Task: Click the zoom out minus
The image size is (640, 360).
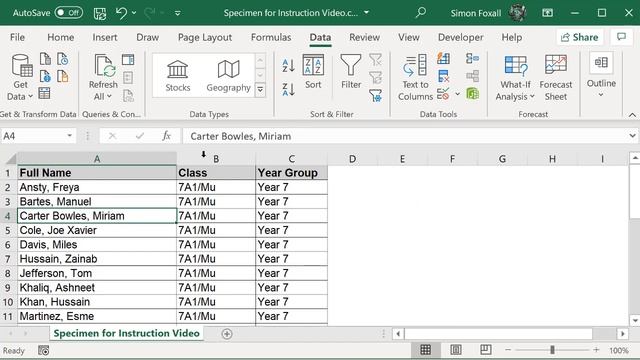Action: click(x=508, y=350)
